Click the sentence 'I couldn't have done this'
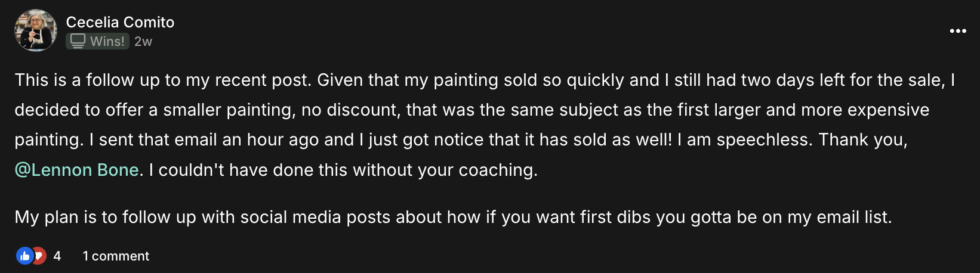Screen dimensions: 980x273 click(343, 170)
